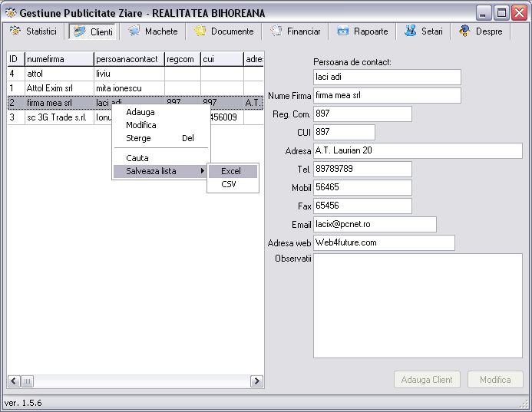This screenshot has width=532, height=412.
Task: Click the table's horizontal scrollbar right arrow
Action: pyautogui.click(x=256, y=381)
